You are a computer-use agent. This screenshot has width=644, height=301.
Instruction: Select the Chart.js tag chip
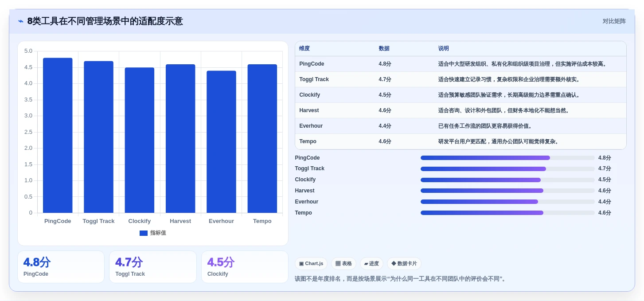311,264
